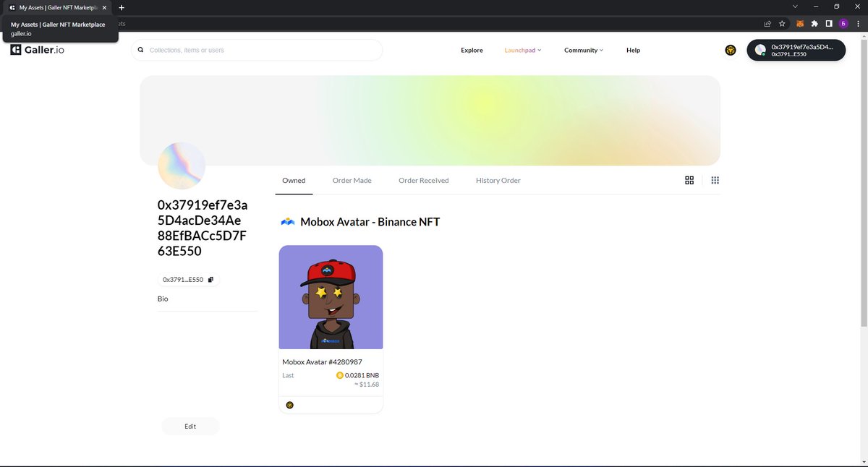
Task: Switch to the Order Received tab
Action: [424, 180]
